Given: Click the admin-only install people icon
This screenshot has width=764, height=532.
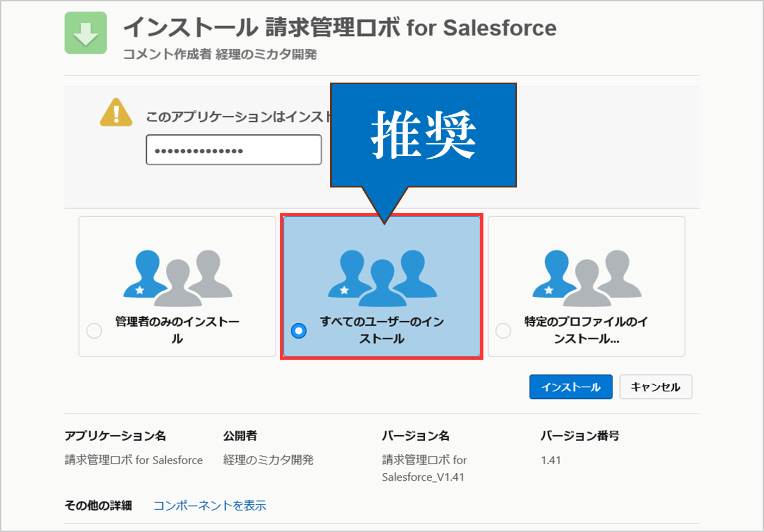Looking at the screenshot, I should (178, 278).
